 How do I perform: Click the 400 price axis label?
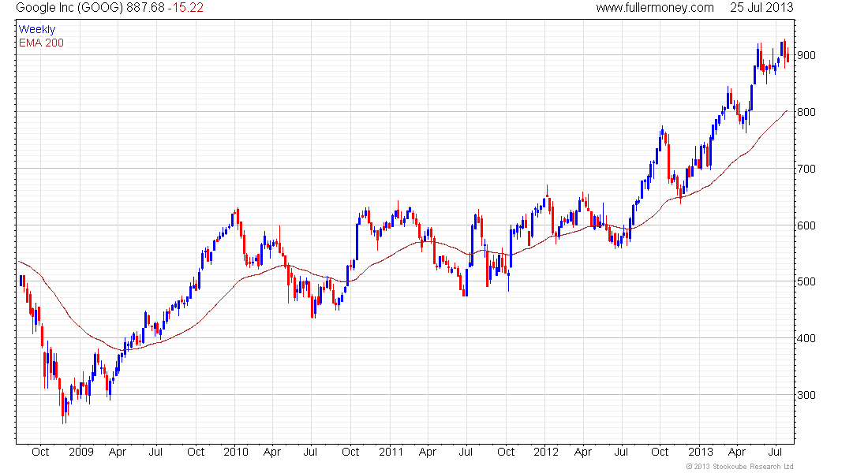click(806, 338)
